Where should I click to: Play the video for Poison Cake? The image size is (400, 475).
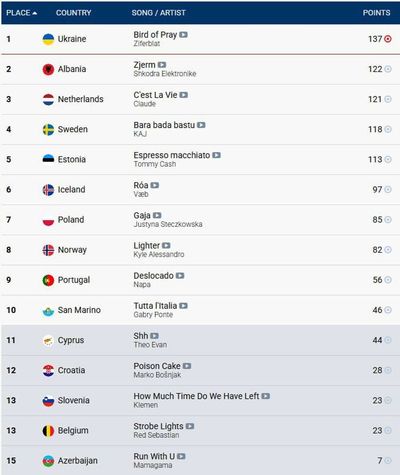pyautogui.click(x=187, y=366)
